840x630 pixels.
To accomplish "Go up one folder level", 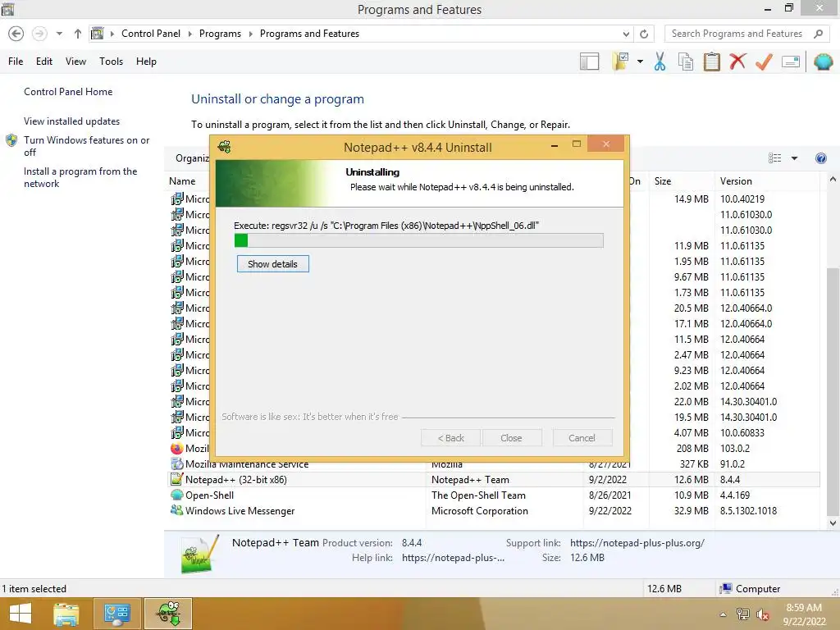I will tap(78, 34).
